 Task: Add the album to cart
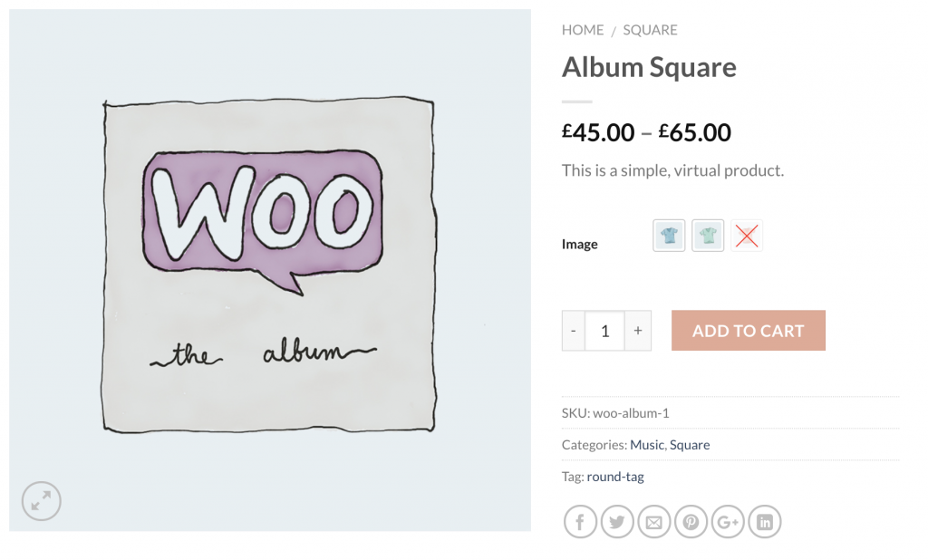click(x=748, y=331)
